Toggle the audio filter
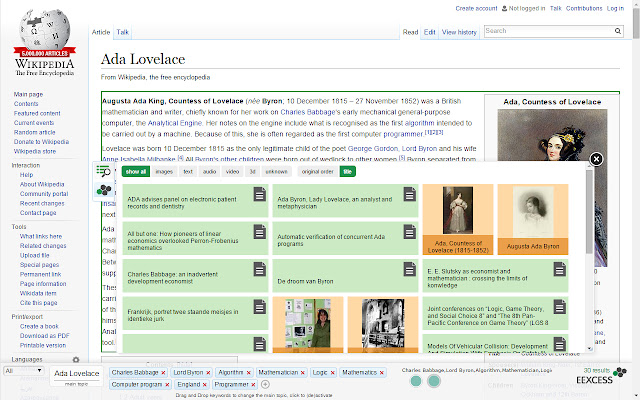Screen dimensions: 640x400 click(209, 171)
